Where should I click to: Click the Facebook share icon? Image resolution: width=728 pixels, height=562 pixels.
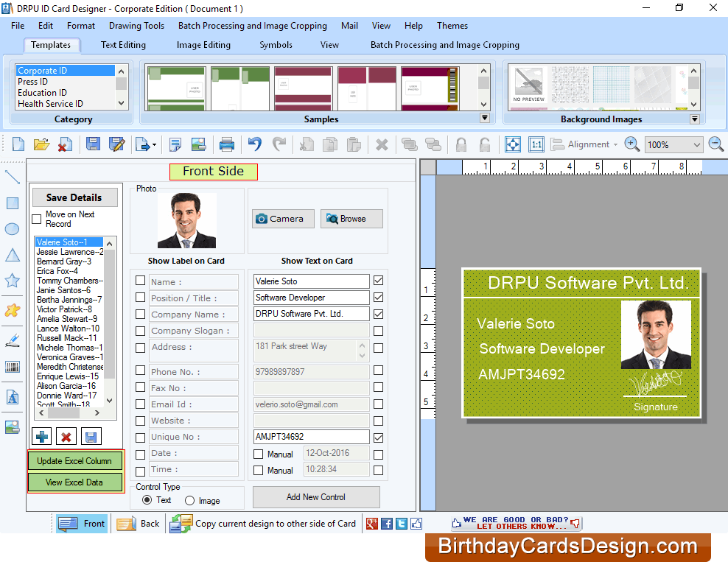387,524
